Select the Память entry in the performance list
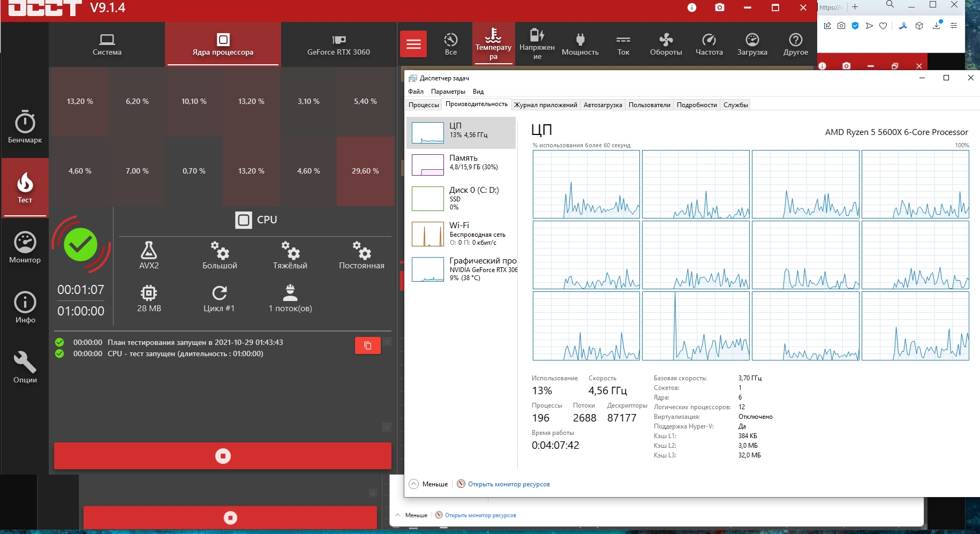This screenshot has height=534, width=980. point(461,164)
